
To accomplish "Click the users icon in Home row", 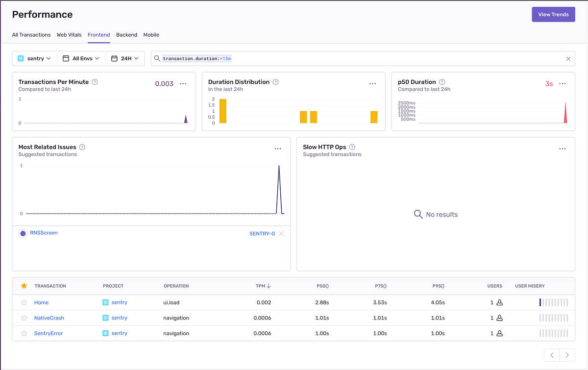I will 500,302.
